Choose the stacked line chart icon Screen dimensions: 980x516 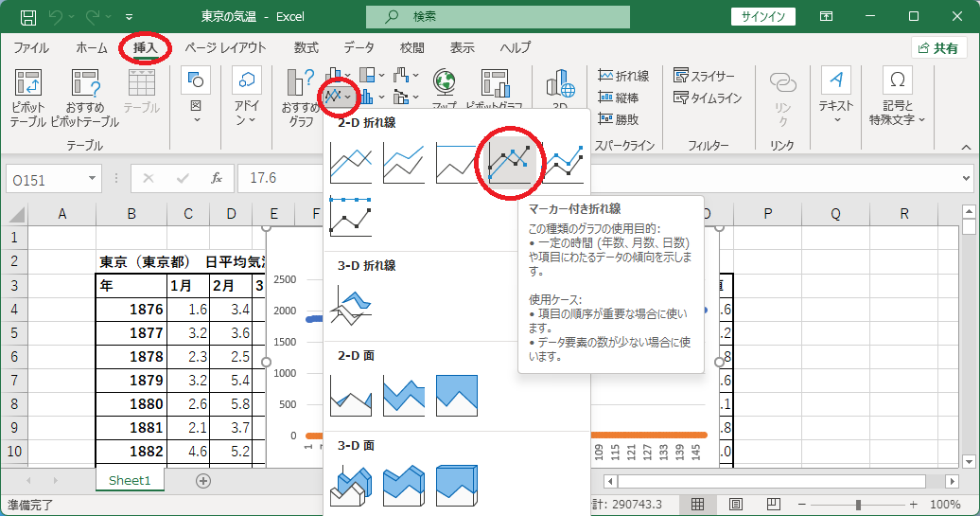[x=404, y=164]
